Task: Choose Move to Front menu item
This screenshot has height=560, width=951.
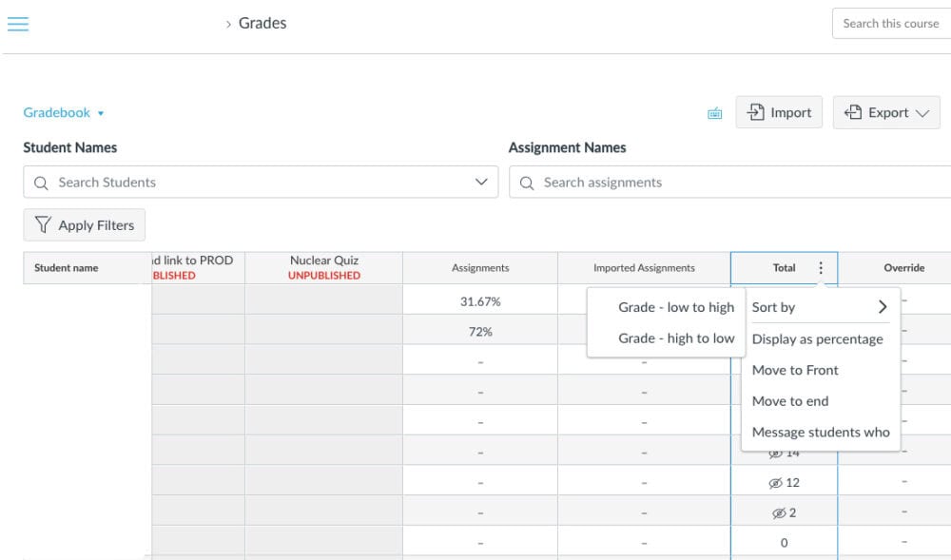Action: (x=795, y=370)
